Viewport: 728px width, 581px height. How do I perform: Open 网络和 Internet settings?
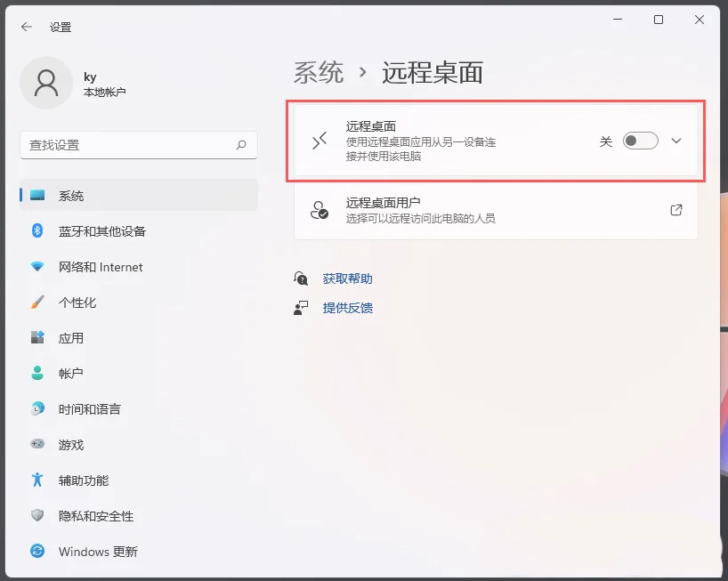click(139, 267)
